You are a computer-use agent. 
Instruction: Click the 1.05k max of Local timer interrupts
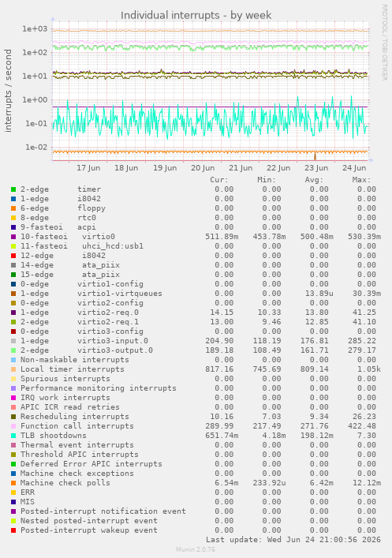(x=369, y=369)
